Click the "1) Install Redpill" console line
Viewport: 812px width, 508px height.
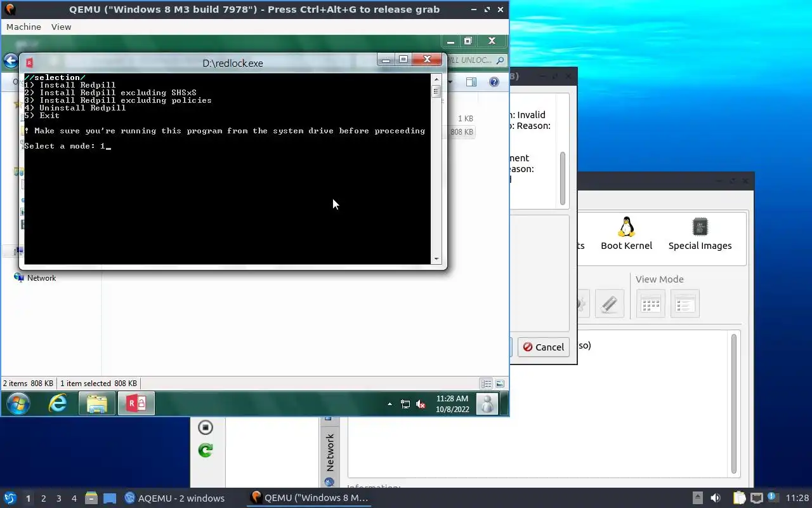[70, 85]
